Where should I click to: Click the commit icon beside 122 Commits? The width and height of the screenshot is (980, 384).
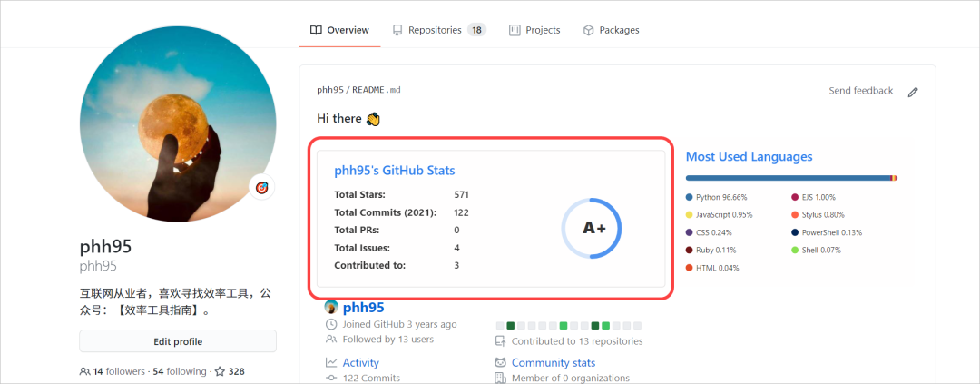tap(331, 378)
